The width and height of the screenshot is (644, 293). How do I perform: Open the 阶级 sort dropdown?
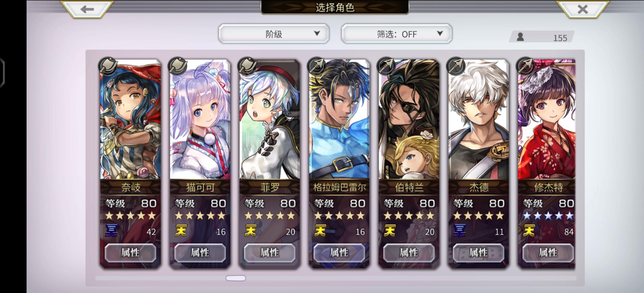pyautogui.click(x=274, y=34)
